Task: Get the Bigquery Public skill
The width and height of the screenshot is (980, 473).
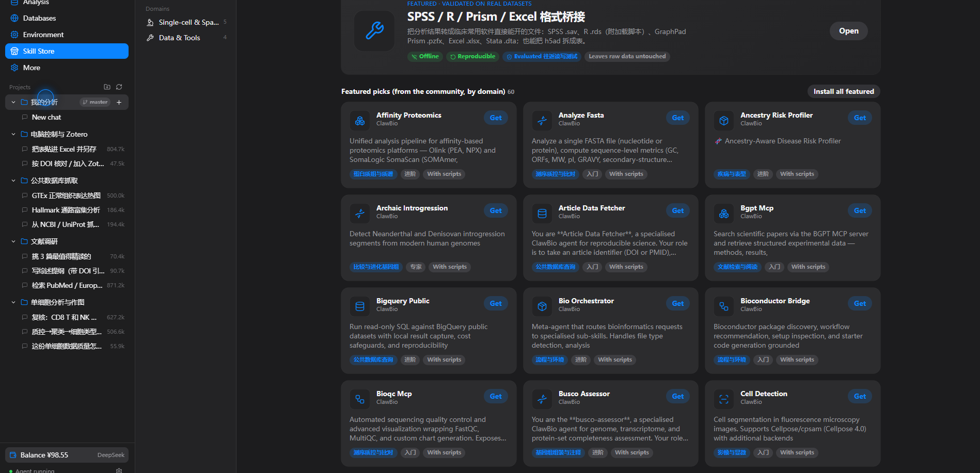Action: point(496,304)
